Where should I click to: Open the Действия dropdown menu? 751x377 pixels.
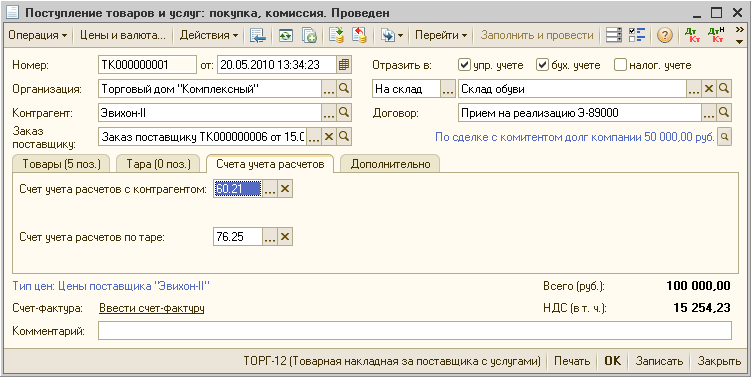click(209, 35)
